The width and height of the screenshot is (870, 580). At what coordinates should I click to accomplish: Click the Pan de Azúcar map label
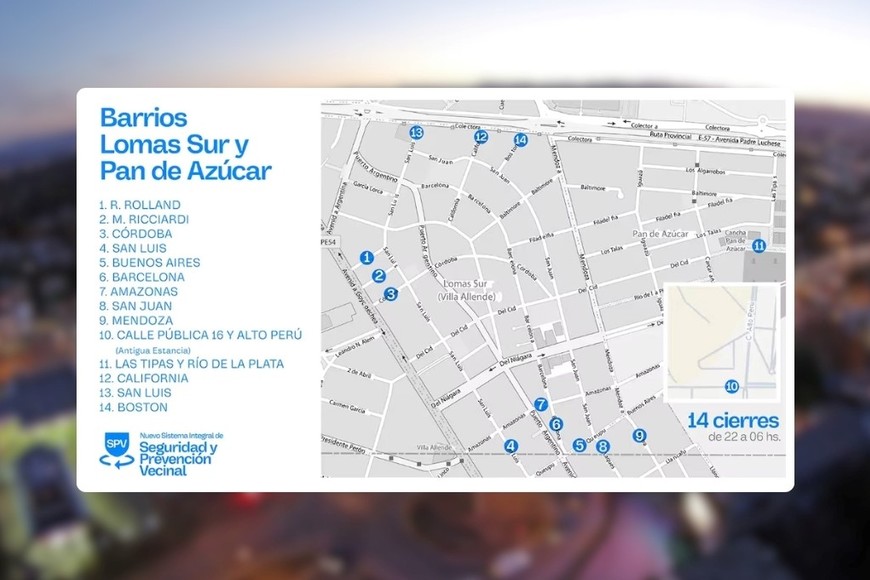(662, 232)
